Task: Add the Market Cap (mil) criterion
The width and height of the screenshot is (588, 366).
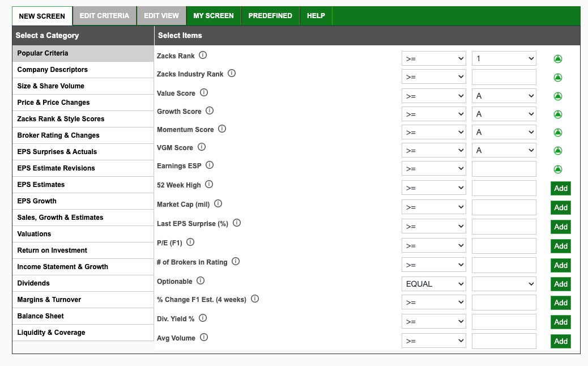Action: coord(561,207)
